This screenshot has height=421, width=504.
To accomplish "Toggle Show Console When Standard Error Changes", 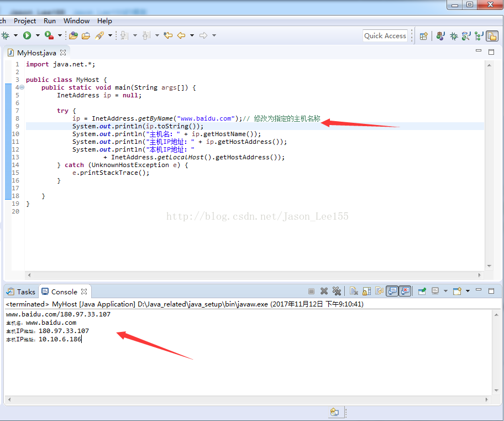I will (405, 292).
